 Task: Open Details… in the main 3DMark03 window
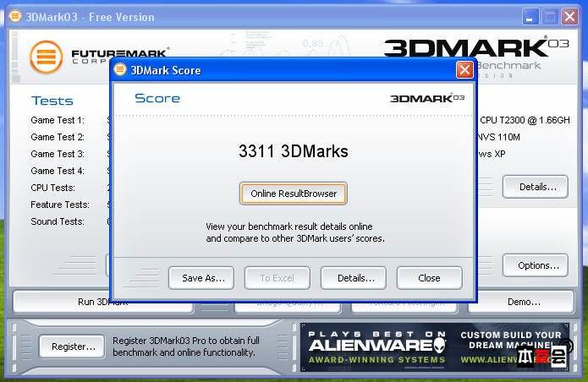(x=536, y=187)
